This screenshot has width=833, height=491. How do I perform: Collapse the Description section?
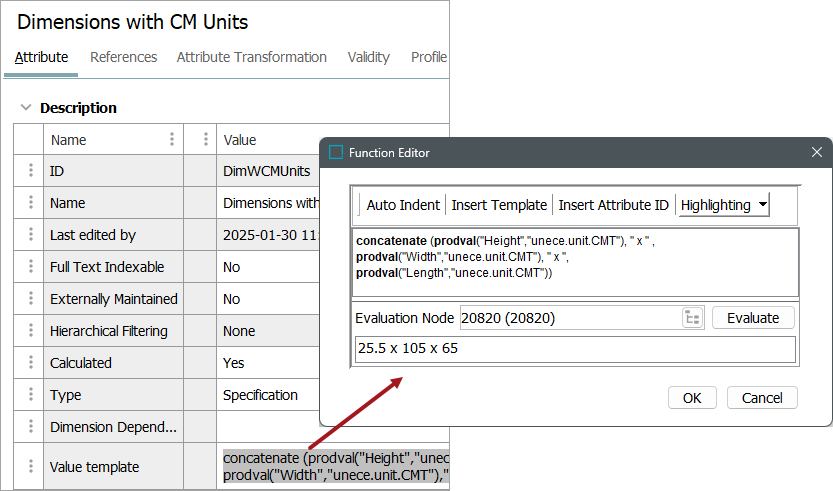[x=25, y=108]
